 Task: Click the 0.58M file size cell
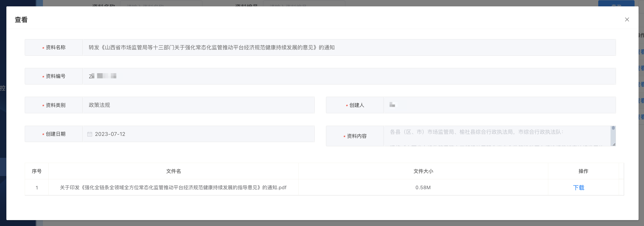click(x=423, y=188)
